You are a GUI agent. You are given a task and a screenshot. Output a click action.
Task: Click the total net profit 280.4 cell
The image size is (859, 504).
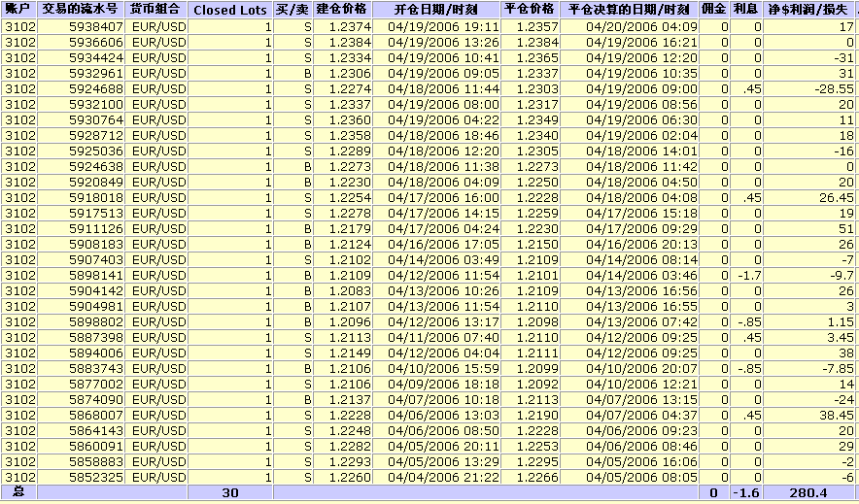pos(810,493)
